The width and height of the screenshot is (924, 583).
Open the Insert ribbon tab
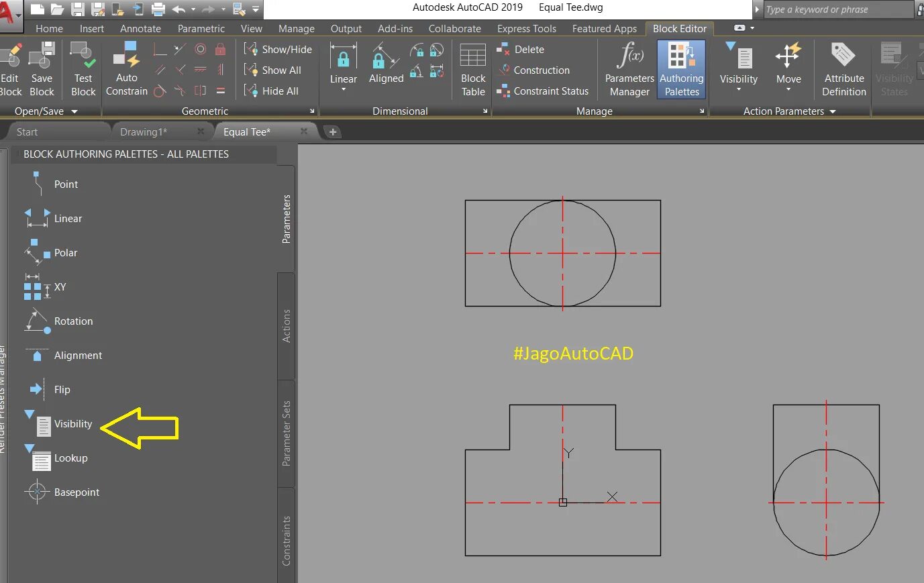92,28
